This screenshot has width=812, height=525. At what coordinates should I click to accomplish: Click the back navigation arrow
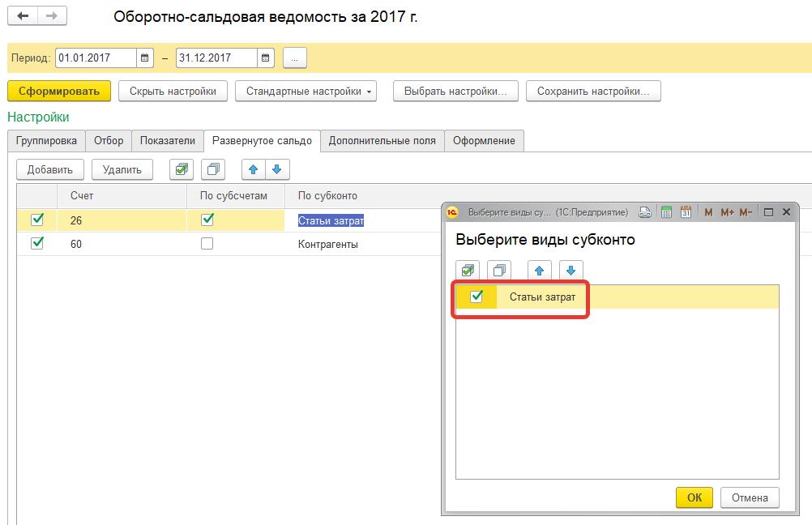23,16
